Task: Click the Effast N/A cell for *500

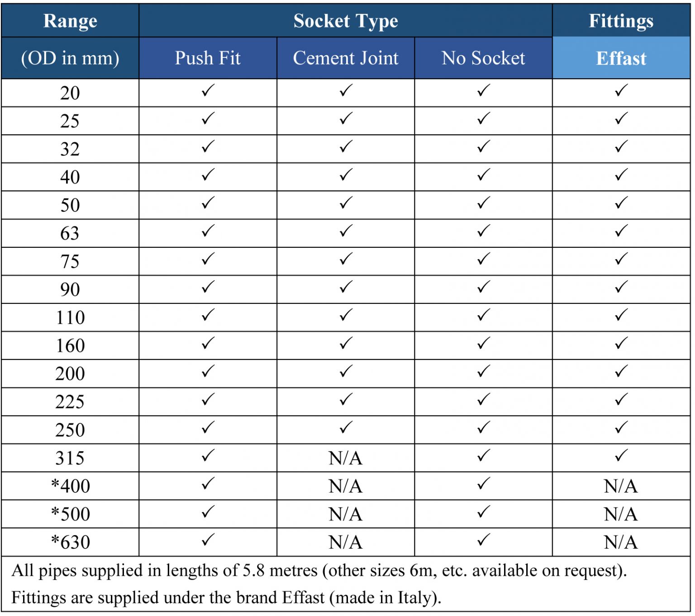Action: coord(621,514)
